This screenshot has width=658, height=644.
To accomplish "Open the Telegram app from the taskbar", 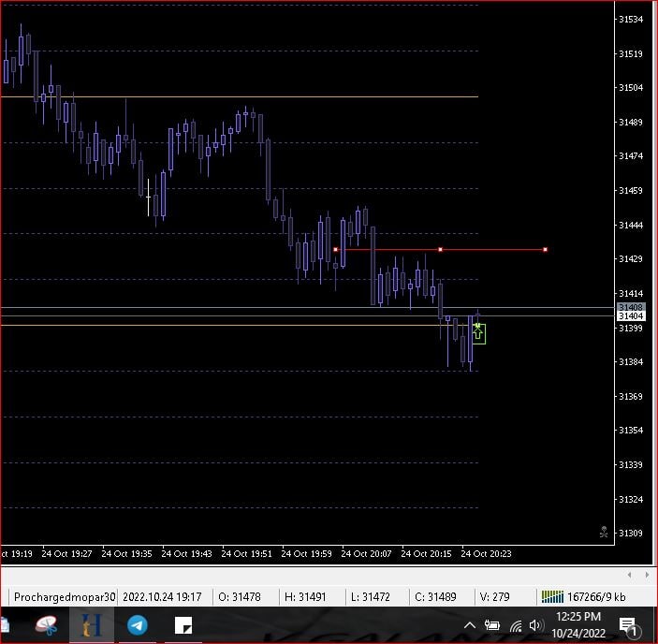I will click(138, 625).
